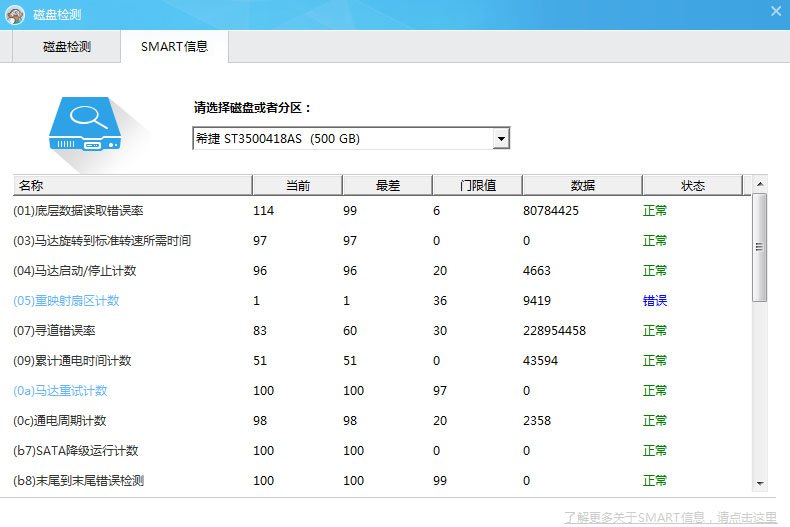Click the scrollbar up arrow
The height and width of the screenshot is (527, 790).
760,185
